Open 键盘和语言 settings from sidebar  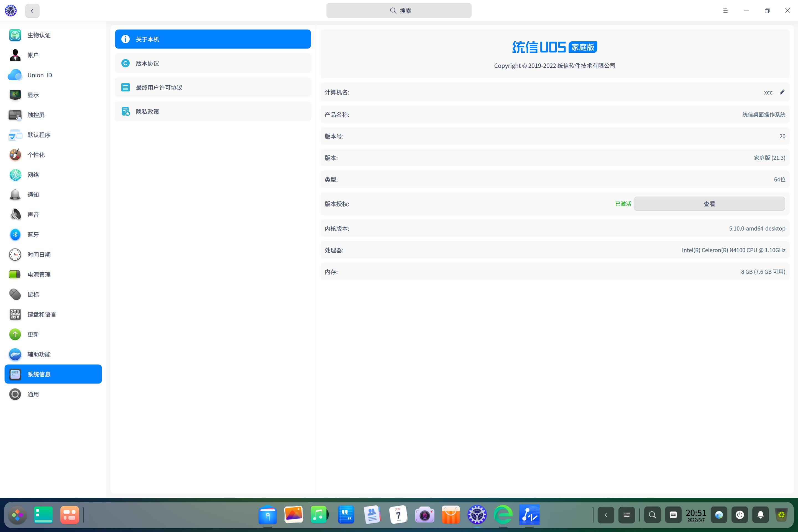tap(42, 314)
